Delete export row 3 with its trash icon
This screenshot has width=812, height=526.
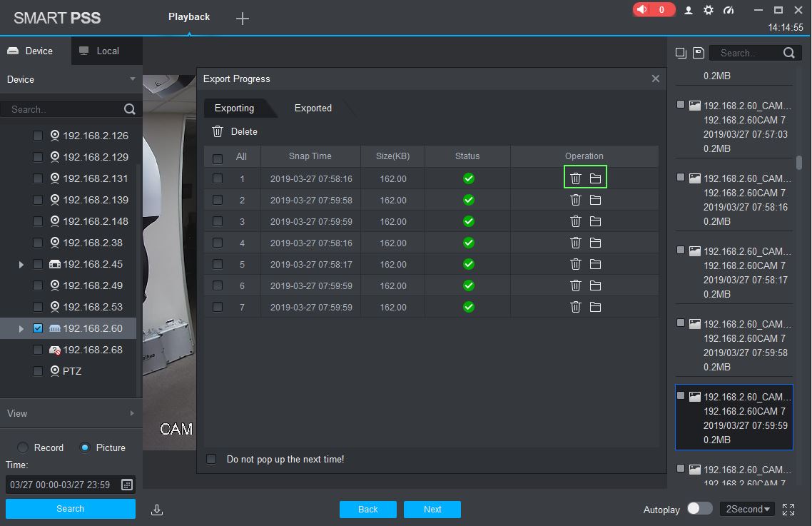(x=575, y=221)
